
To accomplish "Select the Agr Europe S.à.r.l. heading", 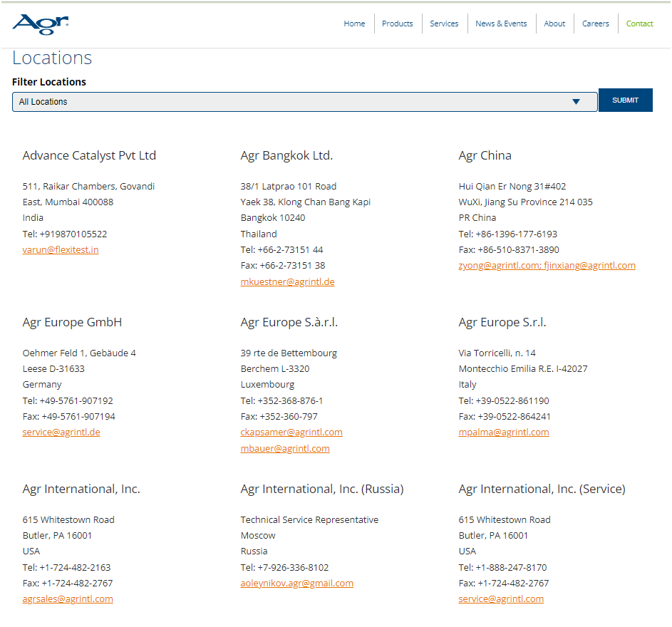I will coord(289,322).
